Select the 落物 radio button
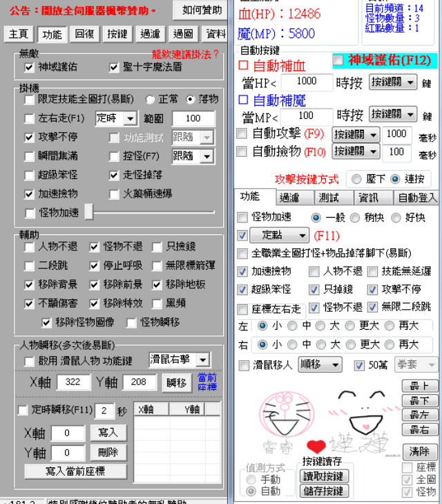Image resolution: width=442 pixels, height=504 pixels. click(x=191, y=100)
